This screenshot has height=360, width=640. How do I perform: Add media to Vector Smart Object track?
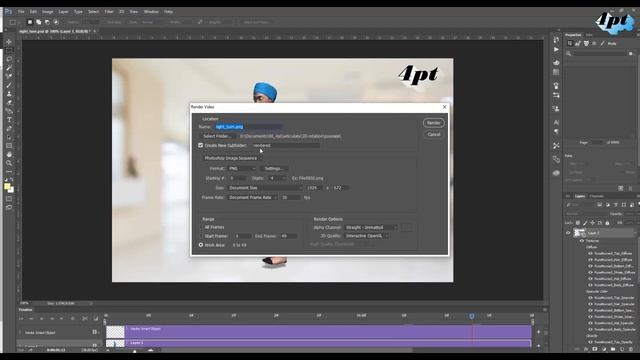coord(538,332)
